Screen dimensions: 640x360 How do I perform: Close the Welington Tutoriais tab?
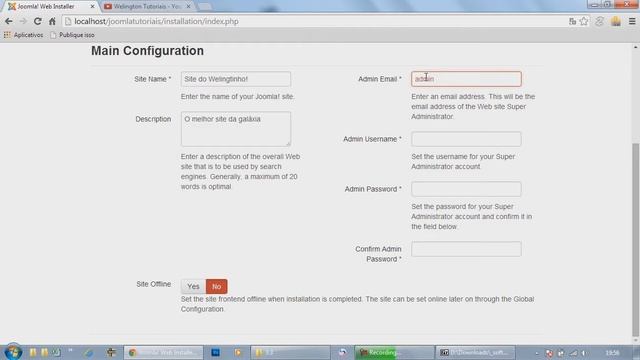pyautogui.click(x=188, y=7)
